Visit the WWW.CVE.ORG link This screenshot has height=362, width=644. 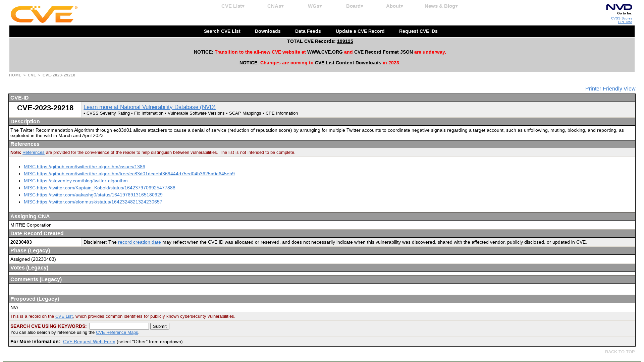(325, 52)
